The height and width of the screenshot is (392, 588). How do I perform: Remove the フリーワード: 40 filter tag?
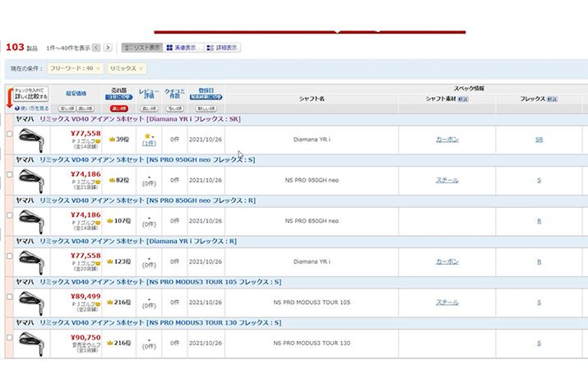[98, 68]
